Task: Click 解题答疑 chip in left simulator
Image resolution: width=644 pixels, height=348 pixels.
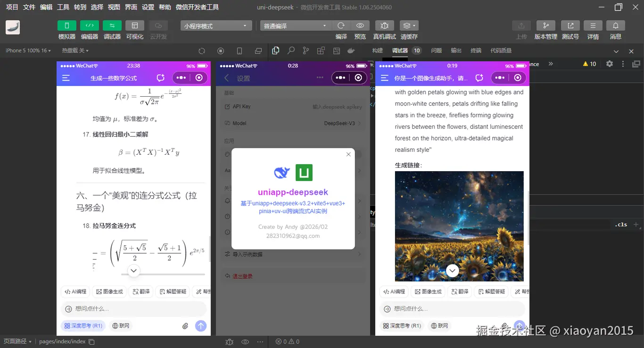Action: pyautogui.click(x=173, y=291)
